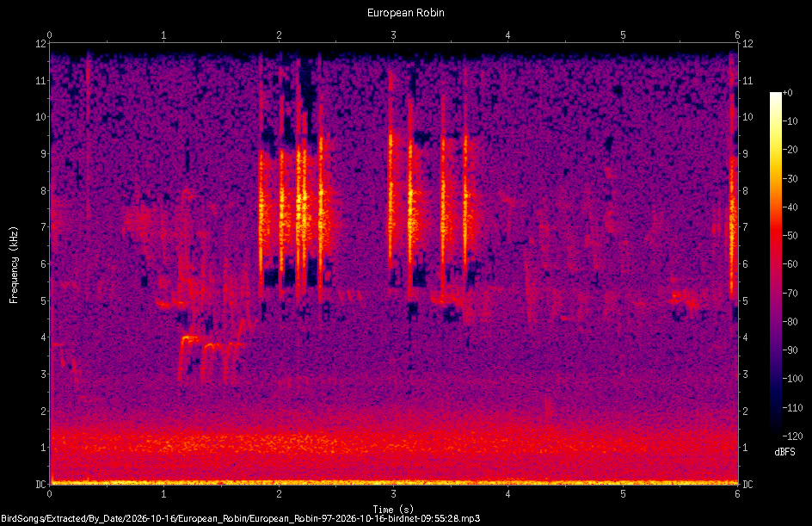Click the right axis 3 kHz tick label
Image resolution: width=812 pixels, height=526 pixels.
(745, 374)
